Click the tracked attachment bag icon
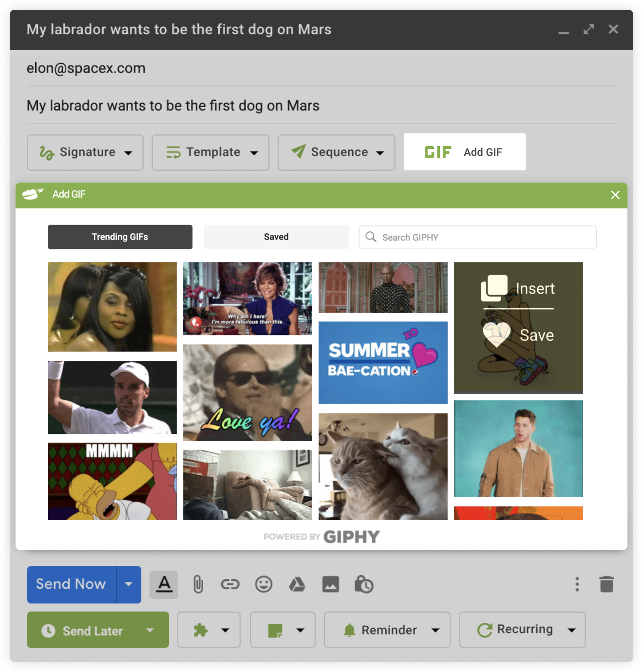The height and width of the screenshot is (672, 643). click(363, 584)
